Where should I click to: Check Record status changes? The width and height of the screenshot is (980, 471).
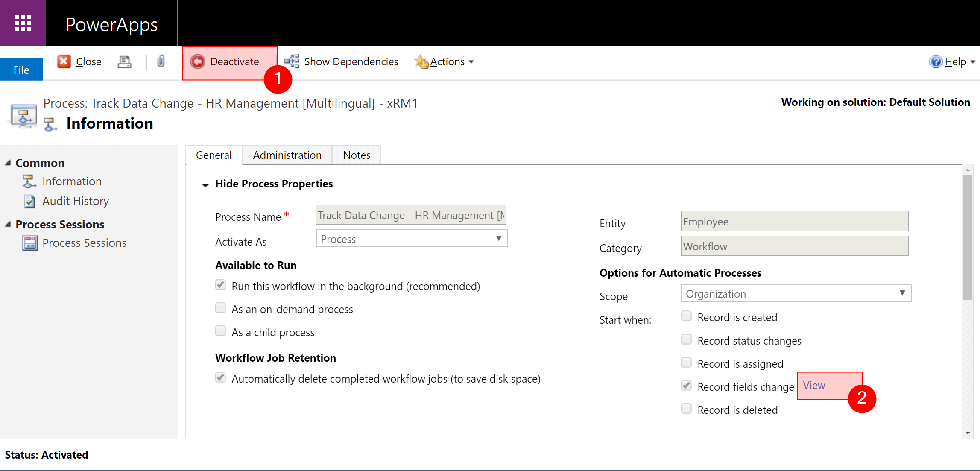686,339
